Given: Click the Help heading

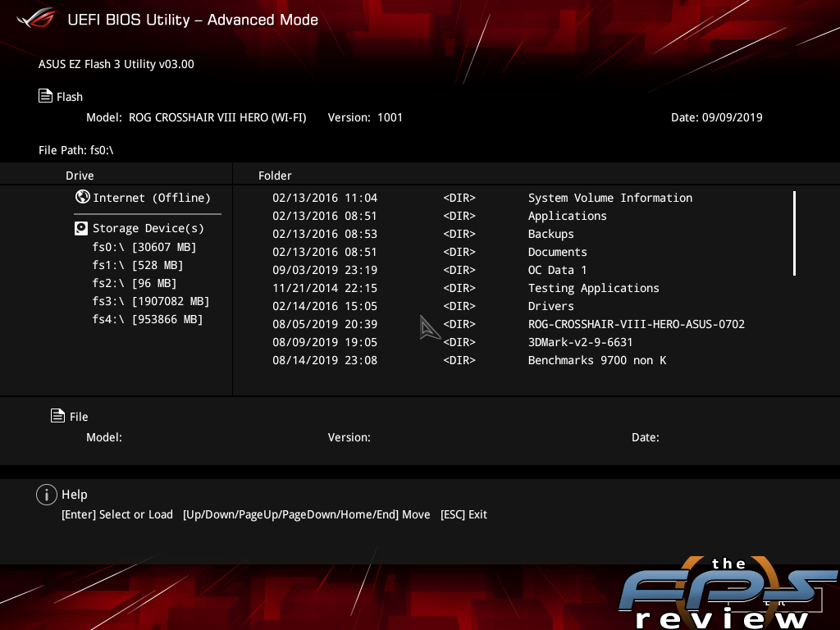Looking at the screenshot, I should (75, 495).
